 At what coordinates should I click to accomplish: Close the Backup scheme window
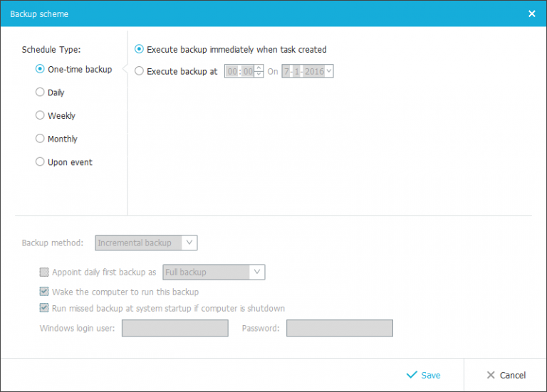[531, 14]
